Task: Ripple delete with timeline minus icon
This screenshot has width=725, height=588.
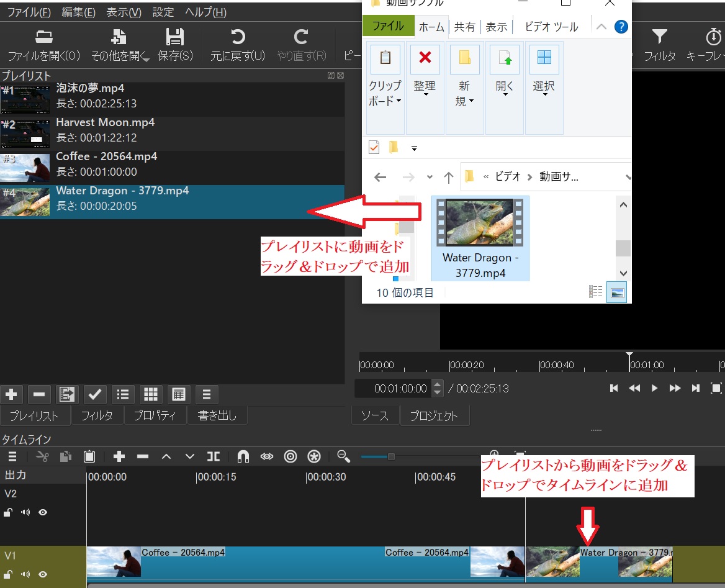Action: (142, 456)
